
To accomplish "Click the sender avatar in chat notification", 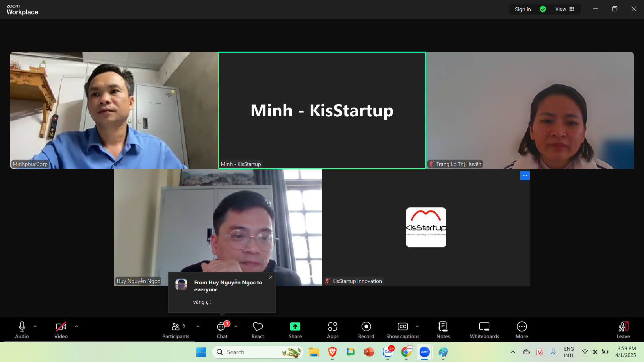I will pos(181,285).
